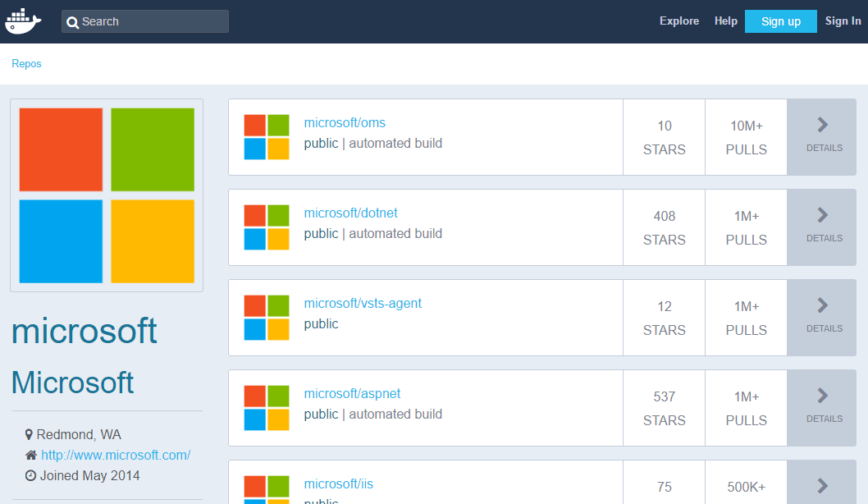Expand details for microsoft/oms
This screenshot has width=868, height=504.
[x=824, y=136]
